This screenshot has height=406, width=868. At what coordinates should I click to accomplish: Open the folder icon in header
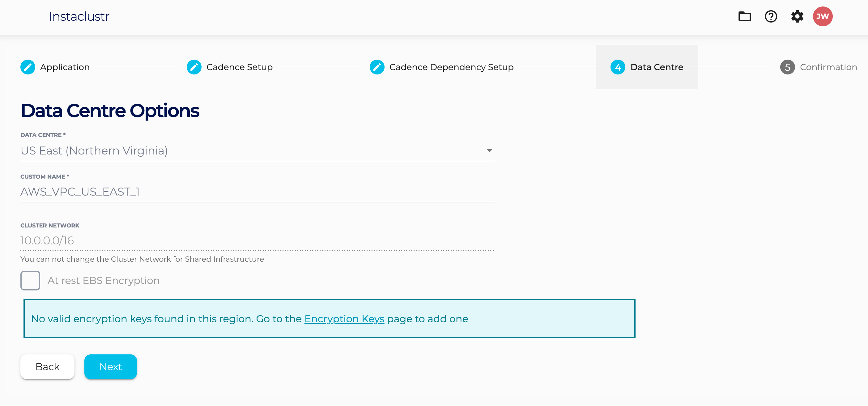[x=744, y=16]
